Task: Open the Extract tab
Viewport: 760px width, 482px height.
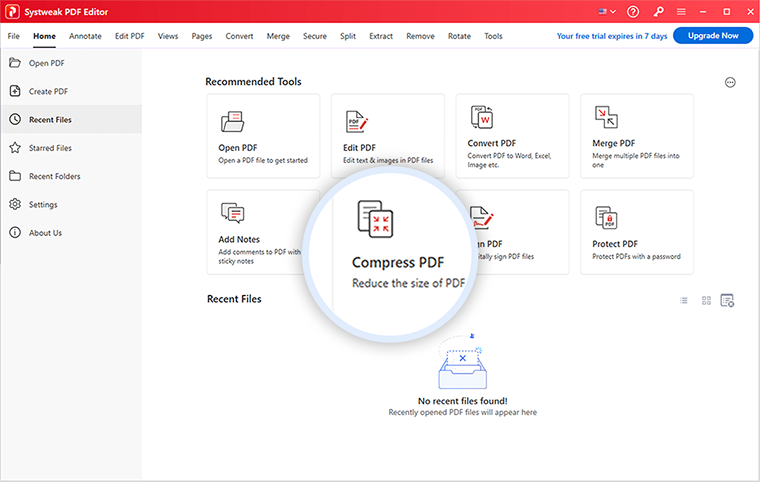Action: [x=381, y=36]
